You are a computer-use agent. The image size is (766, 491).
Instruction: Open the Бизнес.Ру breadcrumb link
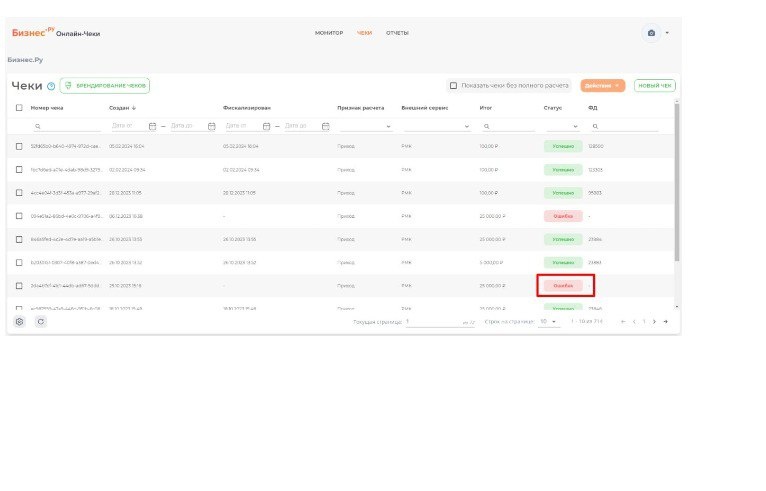click(x=25, y=60)
